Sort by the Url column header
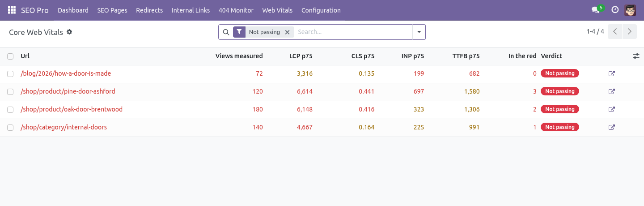This screenshot has width=644, height=206. [25, 56]
